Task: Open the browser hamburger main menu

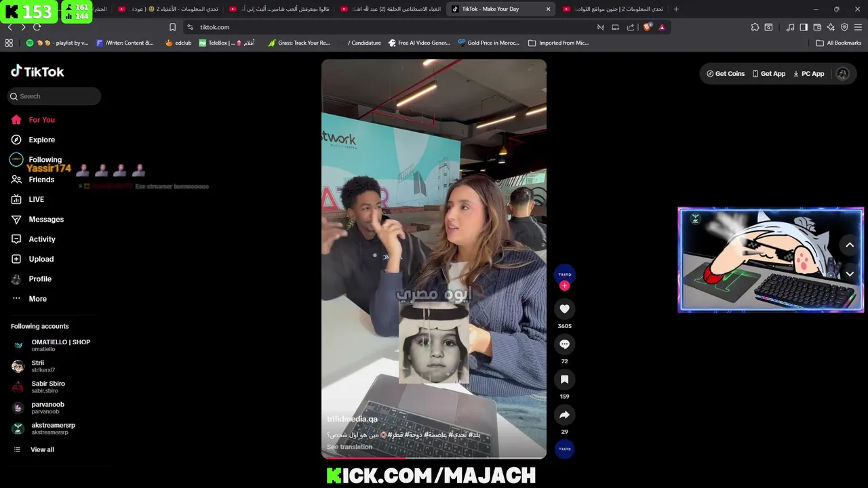Action: pos(858,27)
